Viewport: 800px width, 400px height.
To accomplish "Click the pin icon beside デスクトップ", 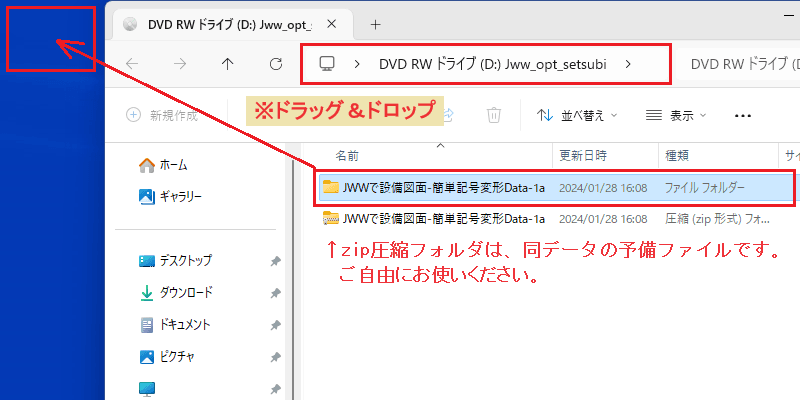I will (275, 261).
